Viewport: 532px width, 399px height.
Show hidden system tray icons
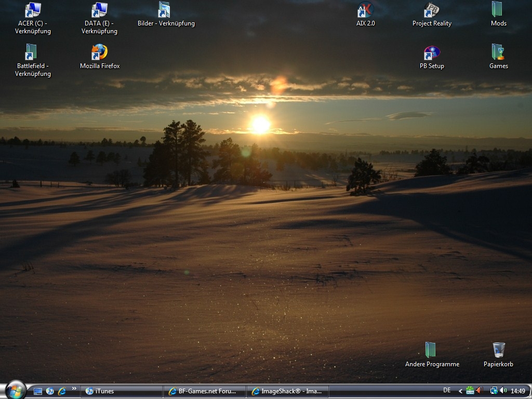[x=460, y=391]
